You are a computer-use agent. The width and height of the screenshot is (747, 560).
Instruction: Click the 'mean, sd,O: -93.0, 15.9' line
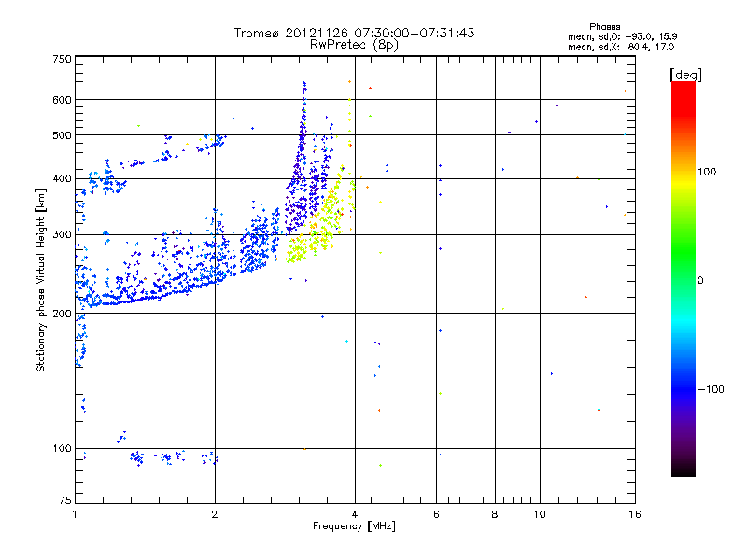point(622,36)
